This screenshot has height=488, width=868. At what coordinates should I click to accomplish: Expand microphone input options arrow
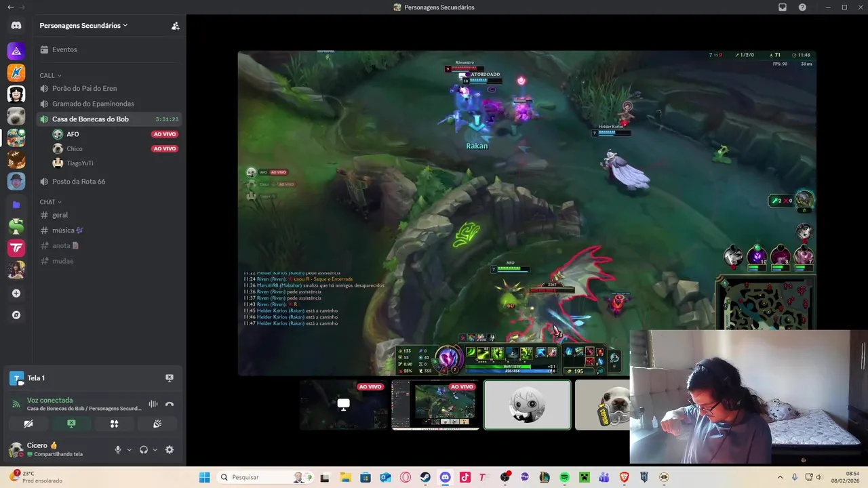129,449
